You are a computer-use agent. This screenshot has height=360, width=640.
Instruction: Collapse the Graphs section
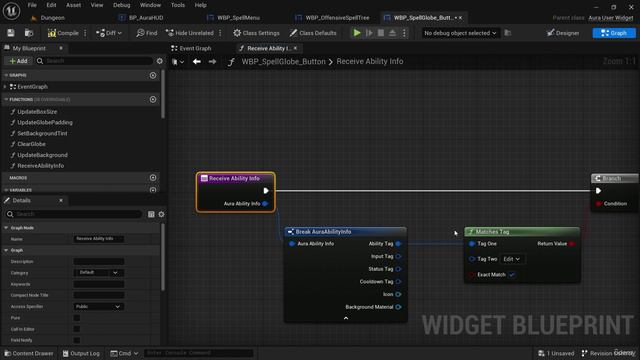point(6,76)
